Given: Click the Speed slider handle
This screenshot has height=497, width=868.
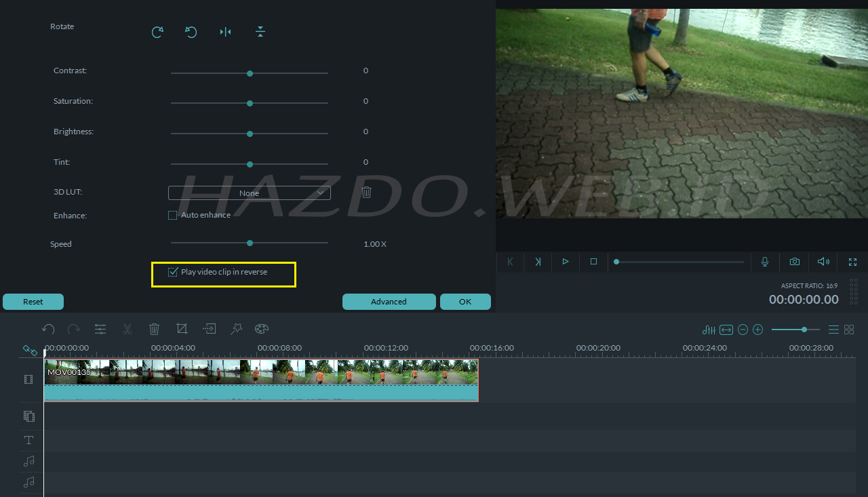Looking at the screenshot, I should tap(250, 243).
